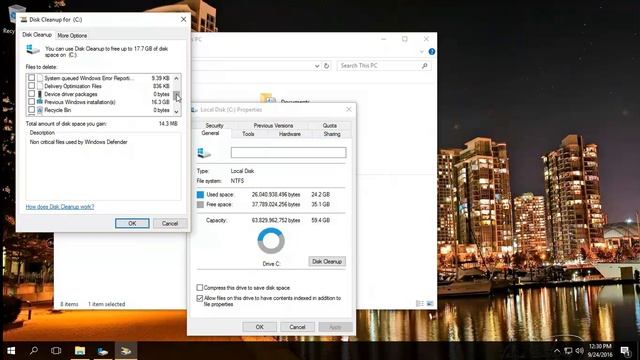The image size is (640, 360).
Task: Click the gray Free space color swatch
Action: tap(200, 204)
